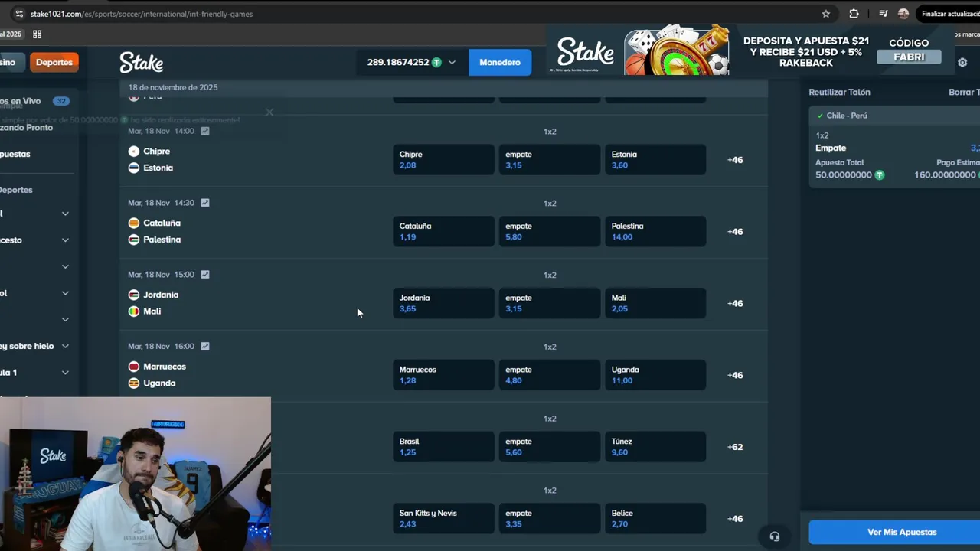980x551 pixels.
Task: Open the apps grid icon in bookmarks bar
Action: click(x=37, y=34)
